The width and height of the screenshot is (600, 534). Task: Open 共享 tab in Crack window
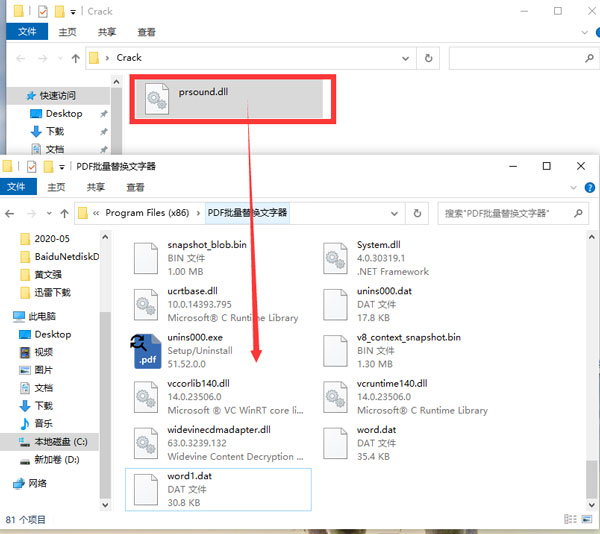107,32
